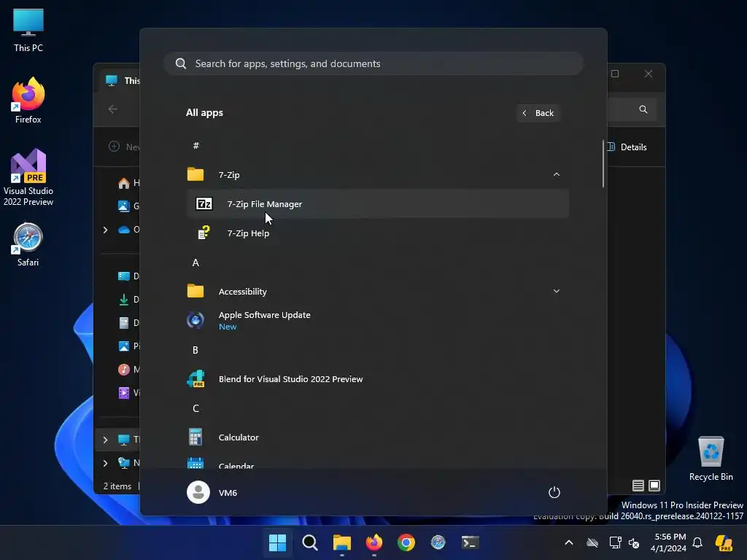This screenshot has height=560, width=747.
Task: Open the VM6 user account menu
Action: coord(212,492)
